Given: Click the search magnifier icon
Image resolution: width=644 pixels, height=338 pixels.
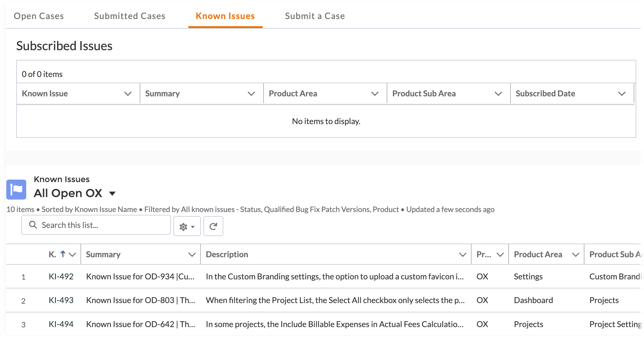Looking at the screenshot, I should click(x=33, y=225).
